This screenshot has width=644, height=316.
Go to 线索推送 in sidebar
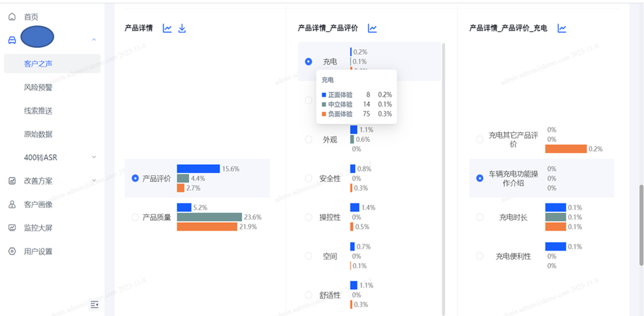point(38,111)
